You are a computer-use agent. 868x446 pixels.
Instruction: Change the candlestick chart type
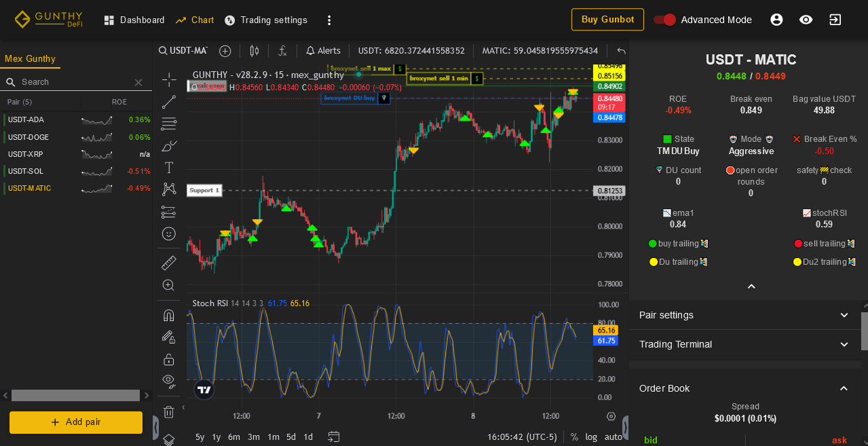(x=254, y=51)
